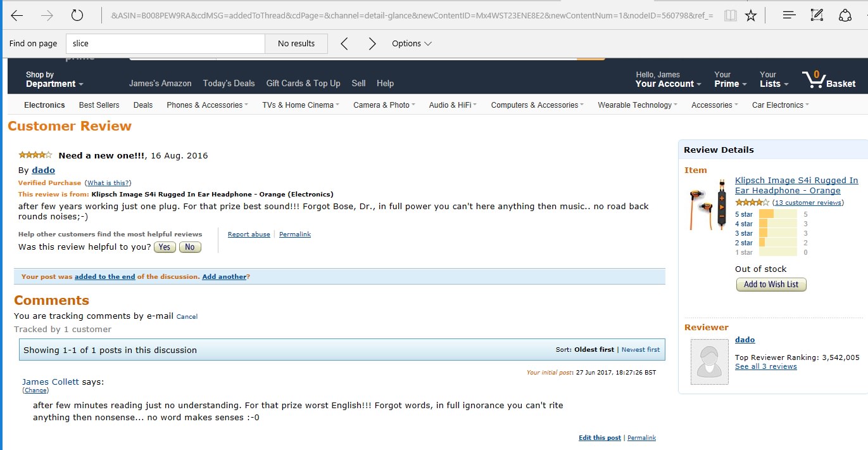This screenshot has width=868, height=450.
Task: Add page to favorites with star icon
Action: (751, 16)
